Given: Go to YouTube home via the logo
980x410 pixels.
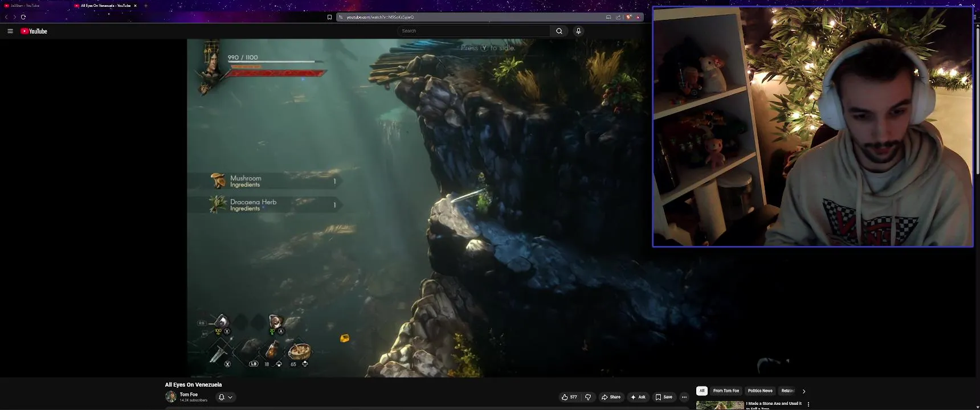Looking at the screenshot, I should [x=34, y=31].
